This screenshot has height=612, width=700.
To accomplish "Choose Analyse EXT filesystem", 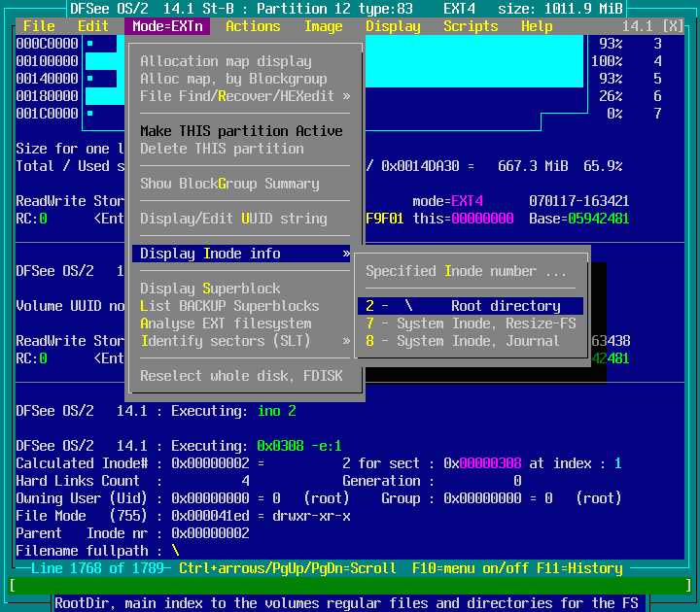I will 226,323.
